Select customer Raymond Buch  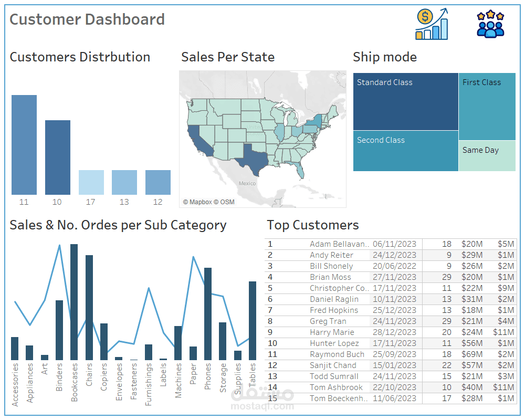337,354
